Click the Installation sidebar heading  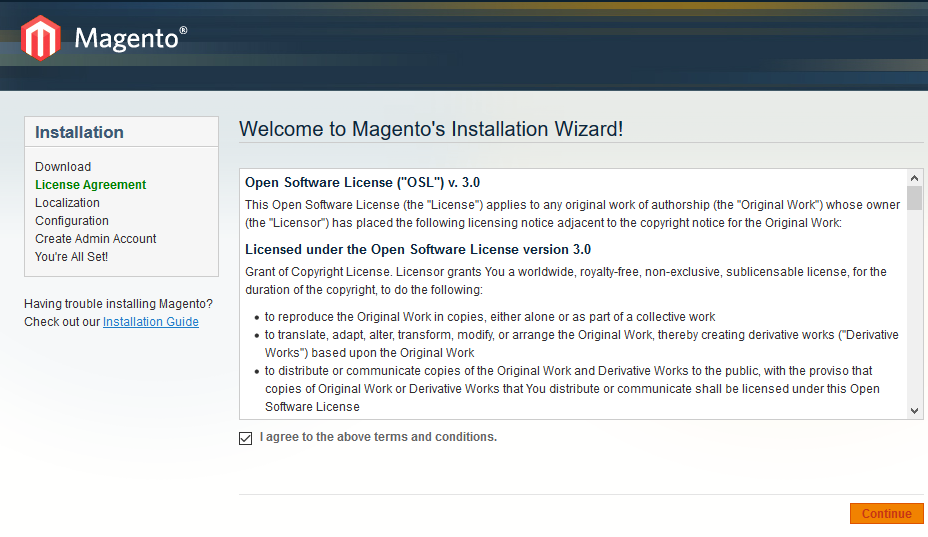[79, 132]
